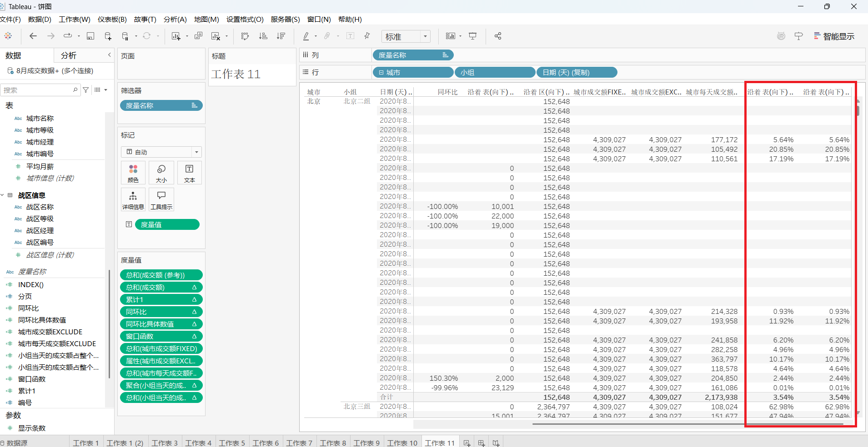Select the 度量值 pill on the marks card

167,224
